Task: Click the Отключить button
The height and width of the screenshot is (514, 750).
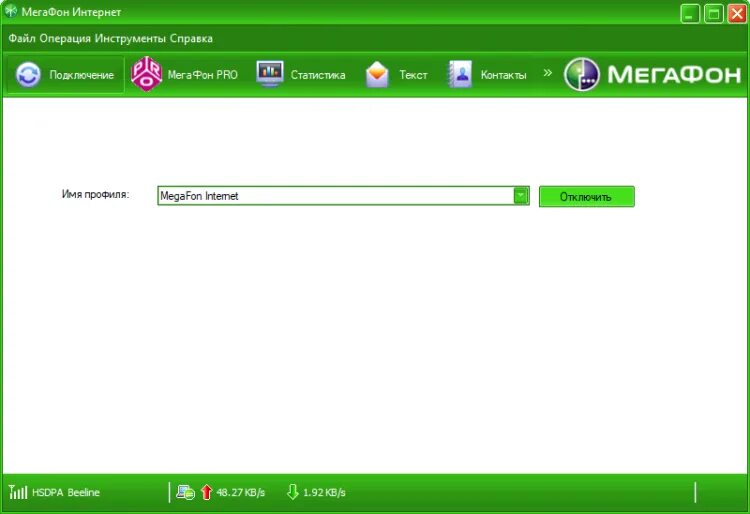Action: point(586,197)
